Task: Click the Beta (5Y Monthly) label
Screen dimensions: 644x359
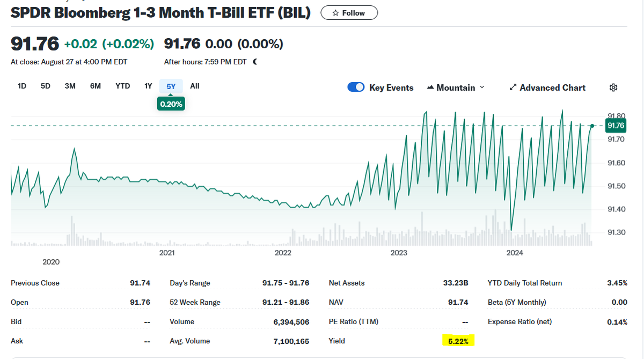Action: (517, 302)
